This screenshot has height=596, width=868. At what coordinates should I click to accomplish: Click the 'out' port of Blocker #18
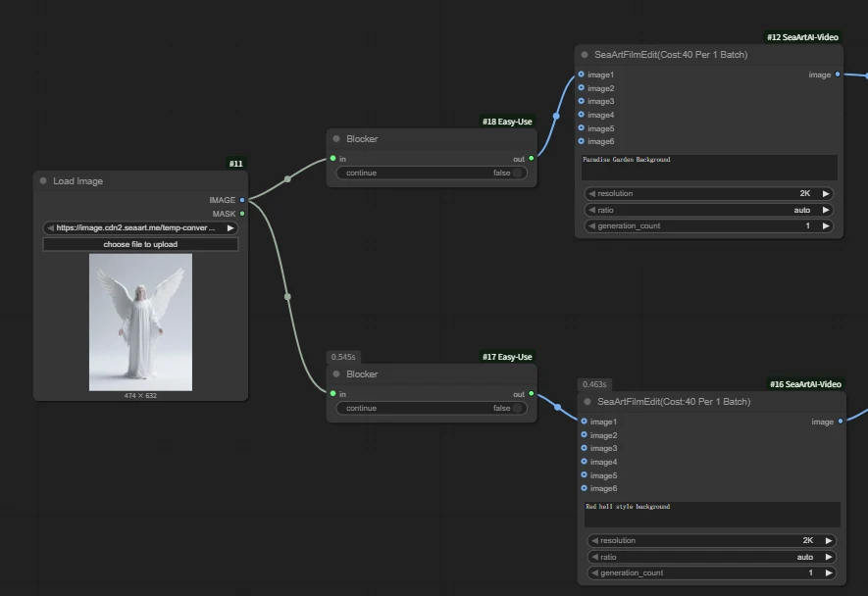point(532,159)
